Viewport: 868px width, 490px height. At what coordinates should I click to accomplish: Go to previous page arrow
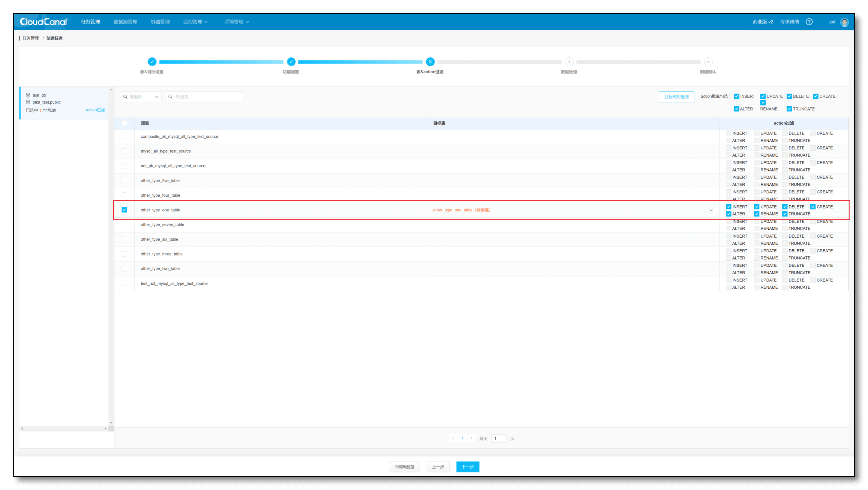point(453,438)
